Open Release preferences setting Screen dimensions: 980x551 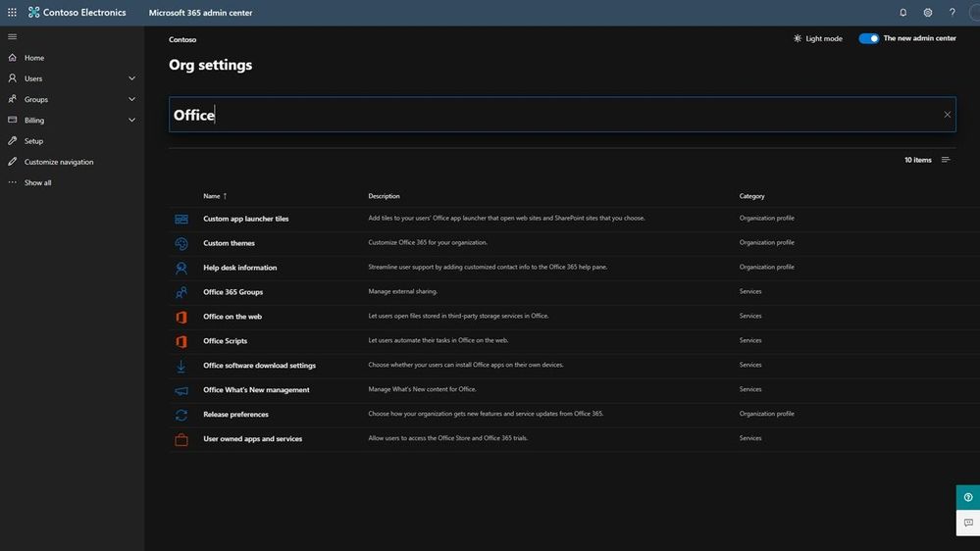click(x=235, y=415)
